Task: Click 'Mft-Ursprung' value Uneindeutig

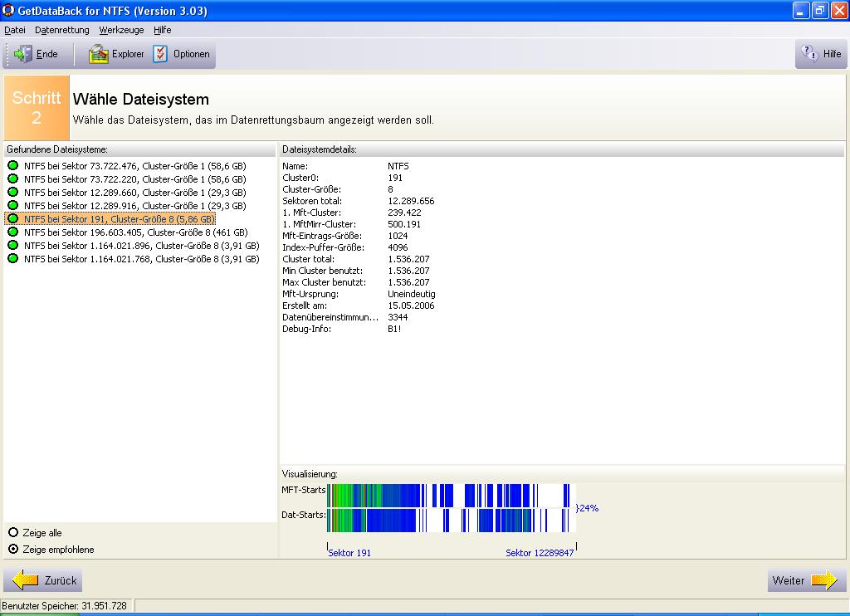Action: click(x=412, y=294)
